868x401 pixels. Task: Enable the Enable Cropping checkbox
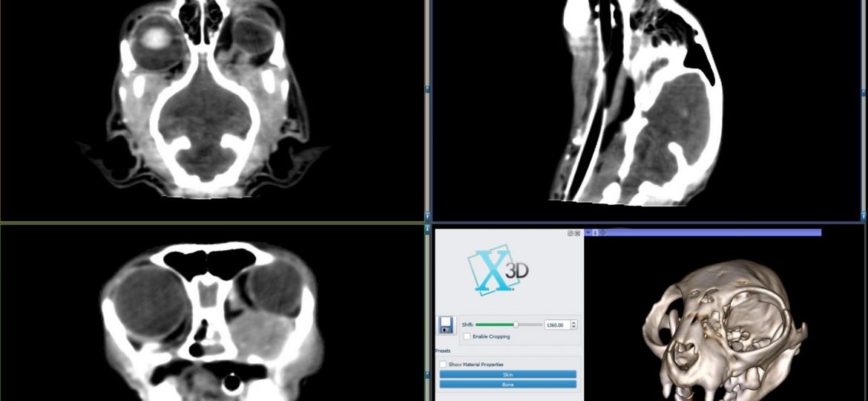click(x=465, y=336)
